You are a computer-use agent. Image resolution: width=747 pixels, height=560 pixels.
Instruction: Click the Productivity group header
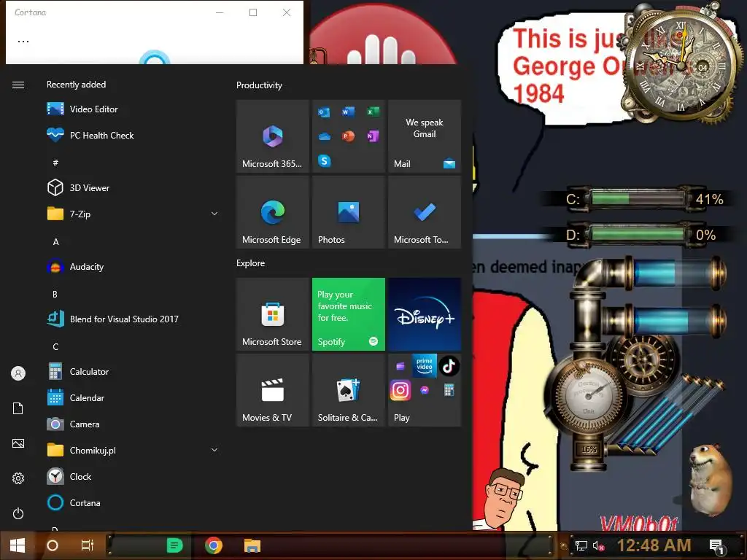pos(259,85)
